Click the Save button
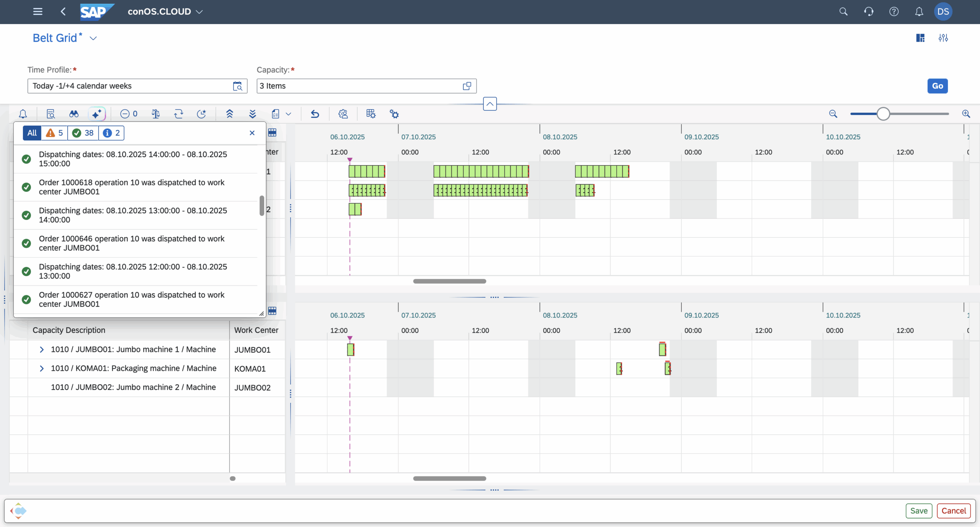The height and width of the screenshot is (527, 980). tap(918, 511)
